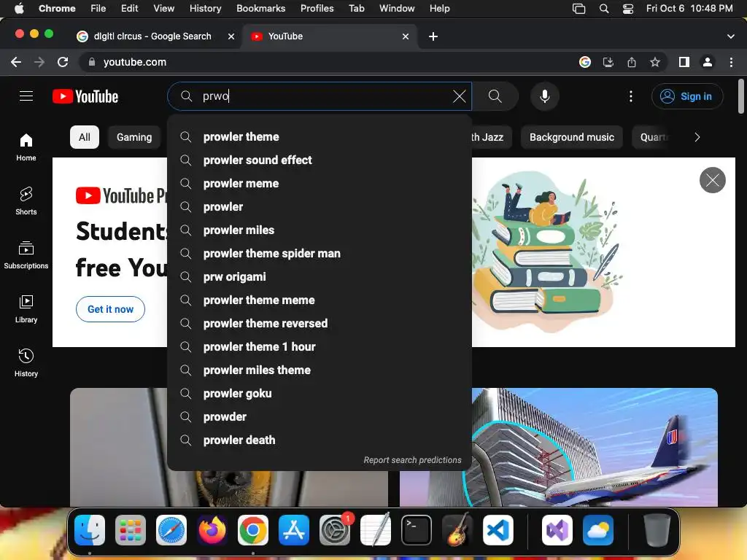Reload the YouTube page

[63, 62]
